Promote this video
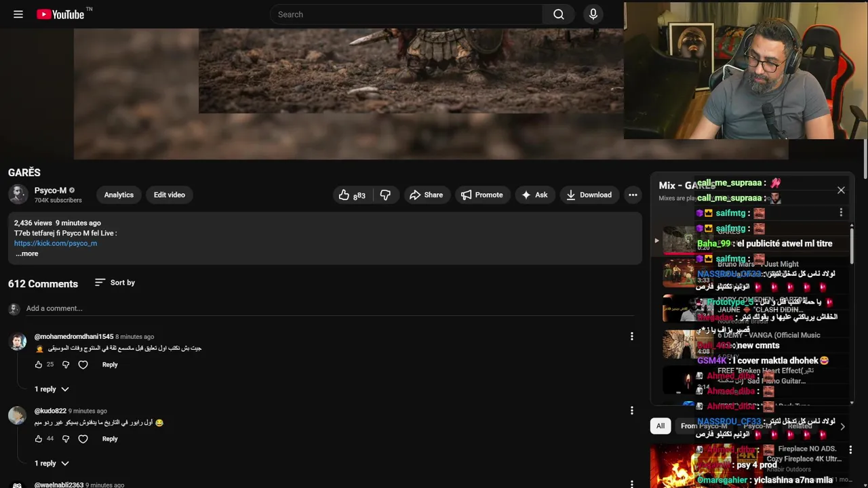The height and width of the screenshot is (488, 868). click(481, 195)
